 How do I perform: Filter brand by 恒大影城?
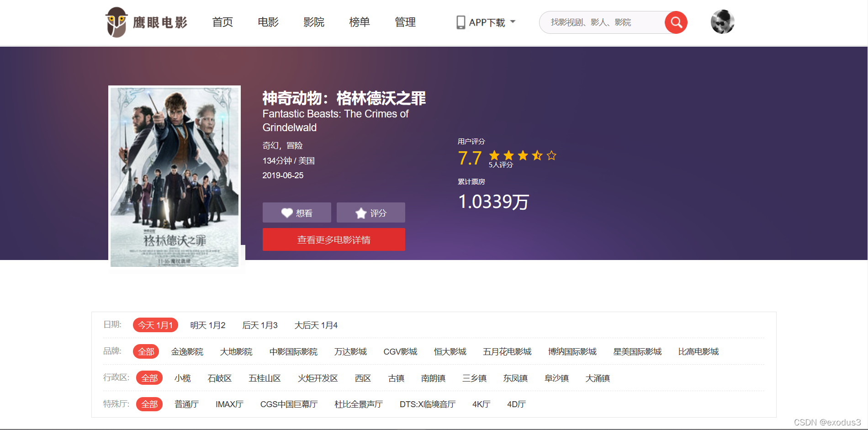tap(450, 351)
